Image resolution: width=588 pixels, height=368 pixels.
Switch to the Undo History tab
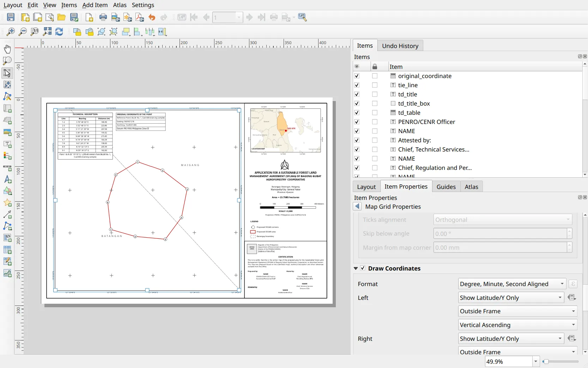400,46
